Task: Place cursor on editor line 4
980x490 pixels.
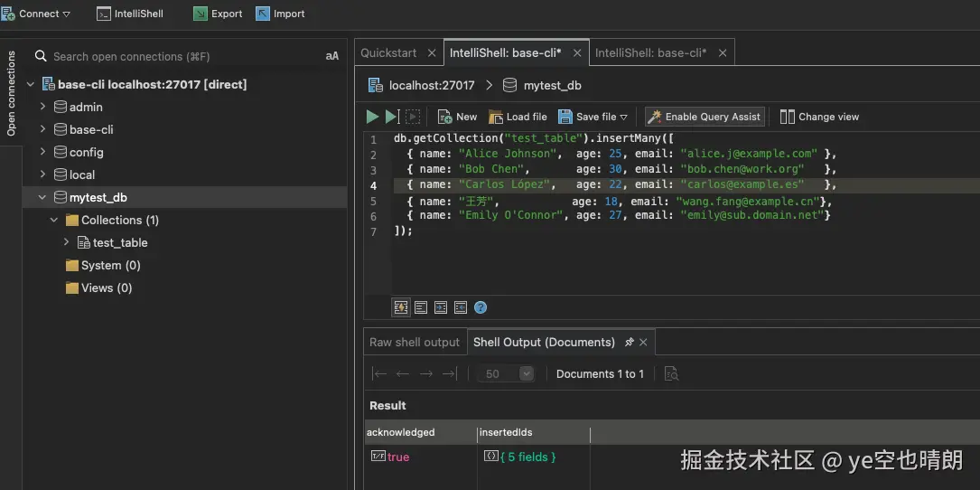Action: pyautogui.click(x=687, y=185)
